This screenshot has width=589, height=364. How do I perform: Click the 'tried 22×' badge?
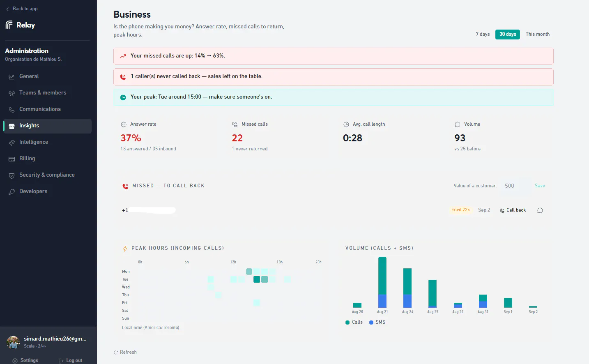pyautogui.click(x=461, y=210)
